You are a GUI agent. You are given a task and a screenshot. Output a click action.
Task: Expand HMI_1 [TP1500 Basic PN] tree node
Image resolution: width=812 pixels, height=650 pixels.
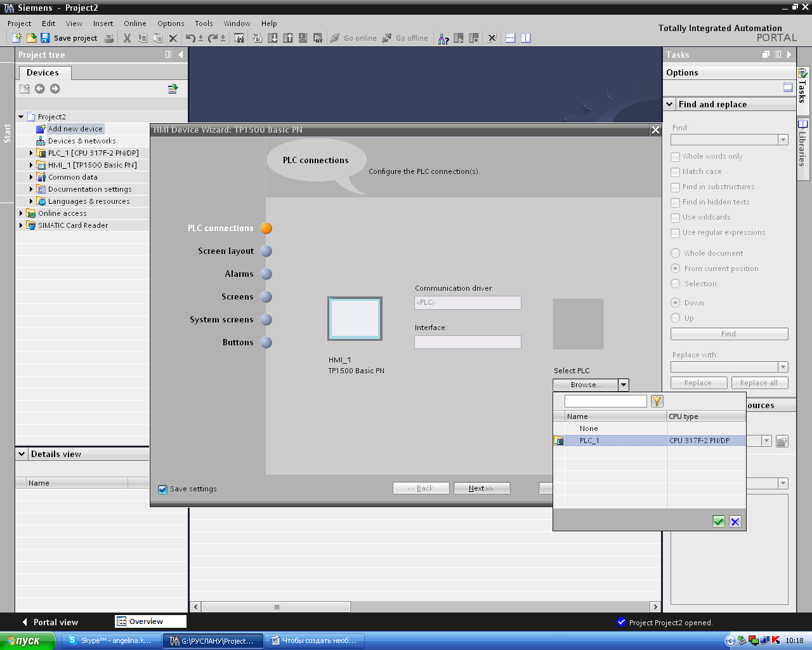[31, 165]
